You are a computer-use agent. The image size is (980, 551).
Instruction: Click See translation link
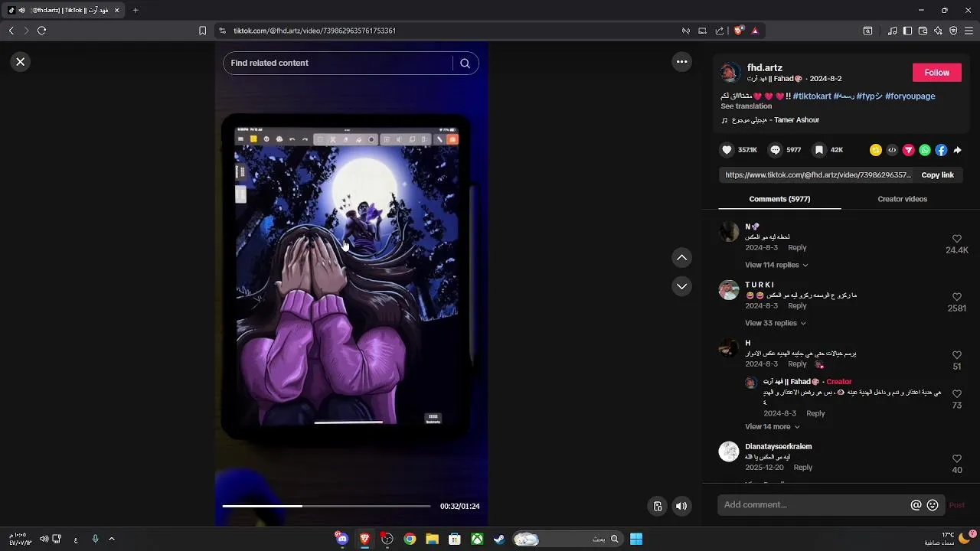click(746, 106)
